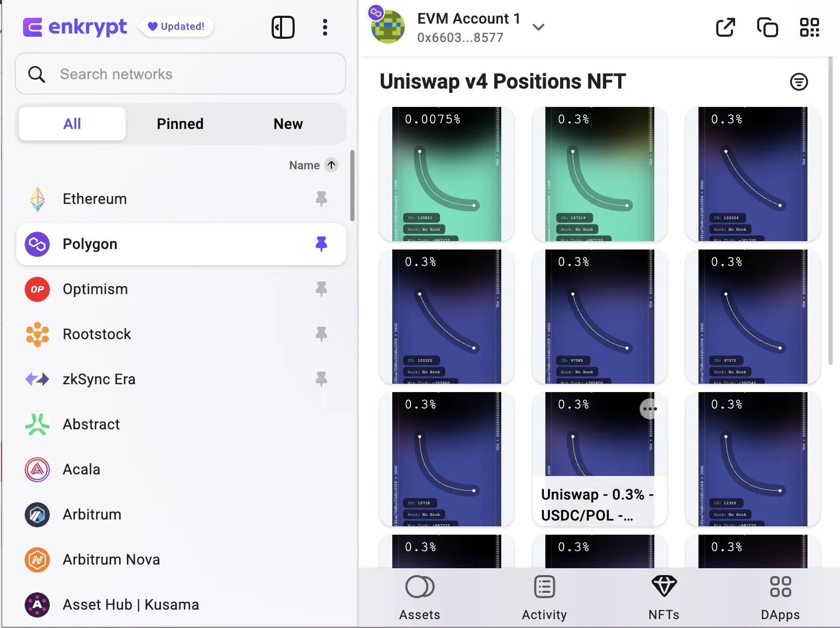Screen dimensions: 840x628
Task: Select the Ethereum network
Action: pyautogui.click(x=181, y=199)
